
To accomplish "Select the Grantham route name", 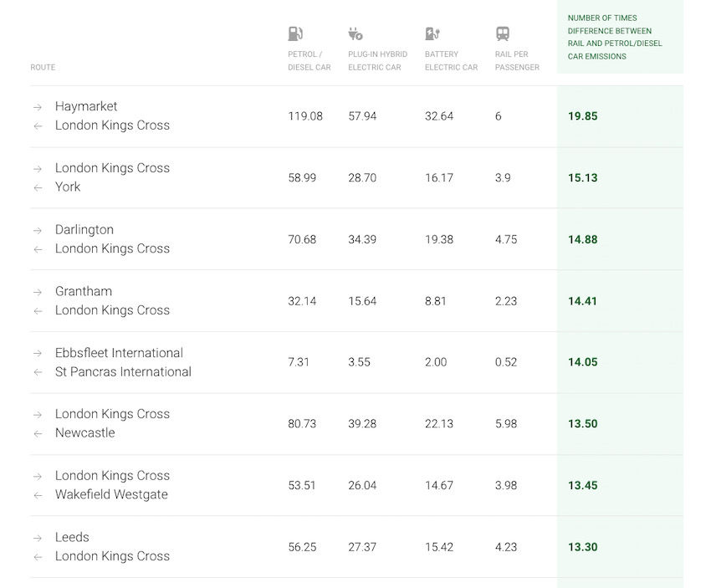I will [x=84, y=291].
